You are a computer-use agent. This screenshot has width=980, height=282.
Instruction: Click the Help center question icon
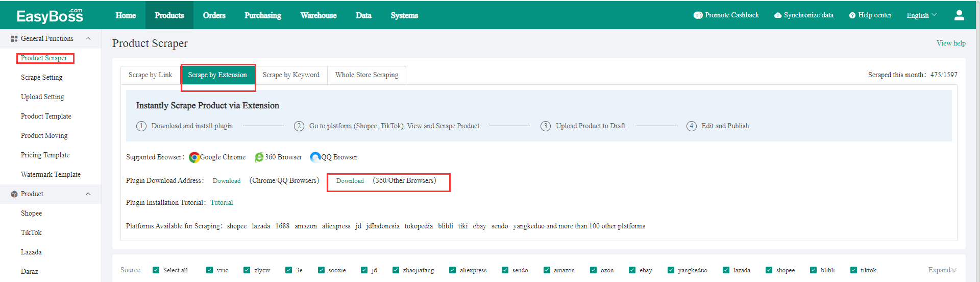(852, 15)
